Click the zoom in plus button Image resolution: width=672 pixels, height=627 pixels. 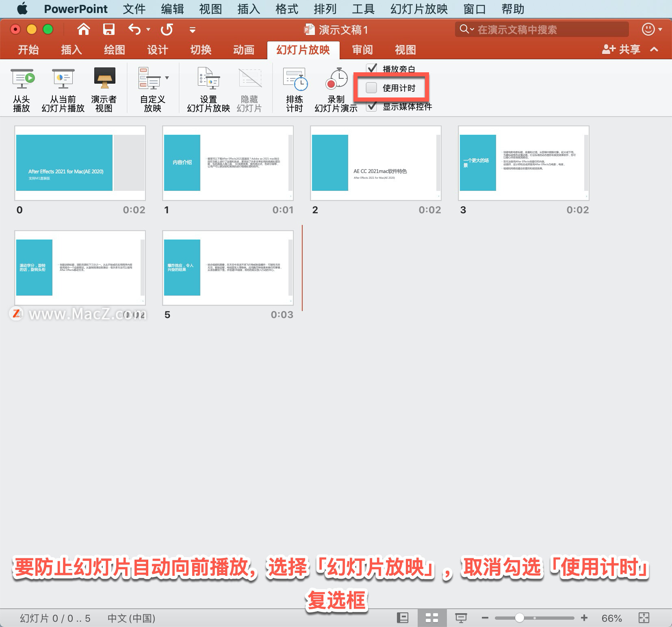[x=584, y=618]
